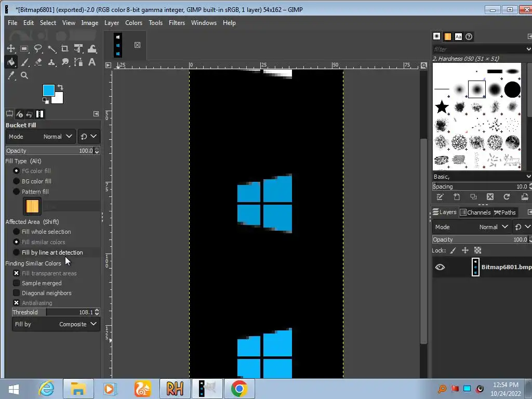The height and width of the screenshot is (399, 532).
Task: Select the Free Select lasso tool
Action: click(x=38, y=49)
